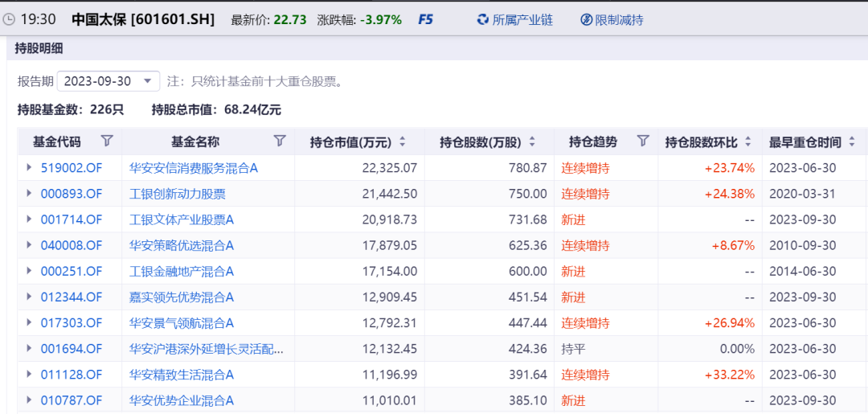Select date cell 2010-09-30
The width and height of the screenshot is (868, 414).
[x=803, y=246]
